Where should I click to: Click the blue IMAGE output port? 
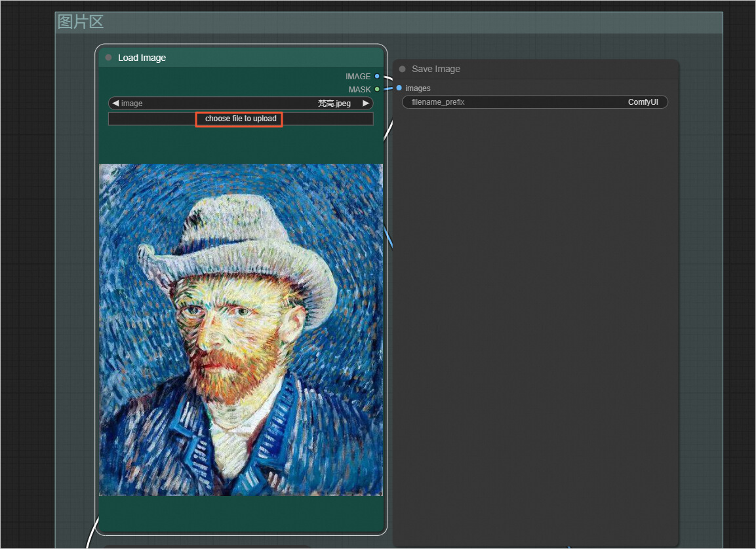point(377,77)
